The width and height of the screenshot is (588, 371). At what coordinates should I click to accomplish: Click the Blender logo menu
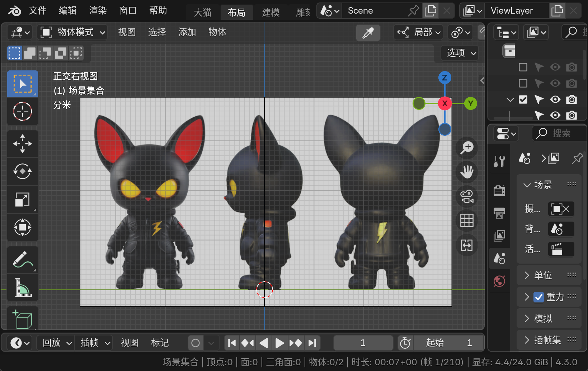tap(14, 11)
